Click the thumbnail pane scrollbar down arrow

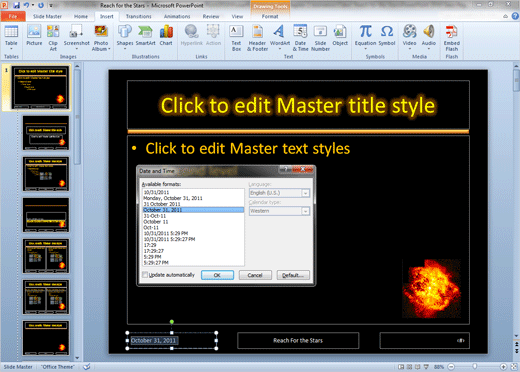(x=77, y=358)
